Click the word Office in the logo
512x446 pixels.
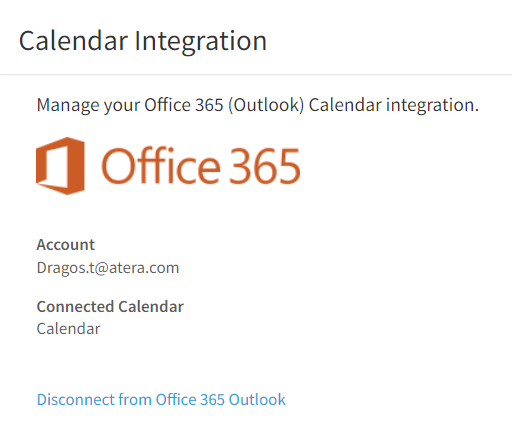point(161,166)
